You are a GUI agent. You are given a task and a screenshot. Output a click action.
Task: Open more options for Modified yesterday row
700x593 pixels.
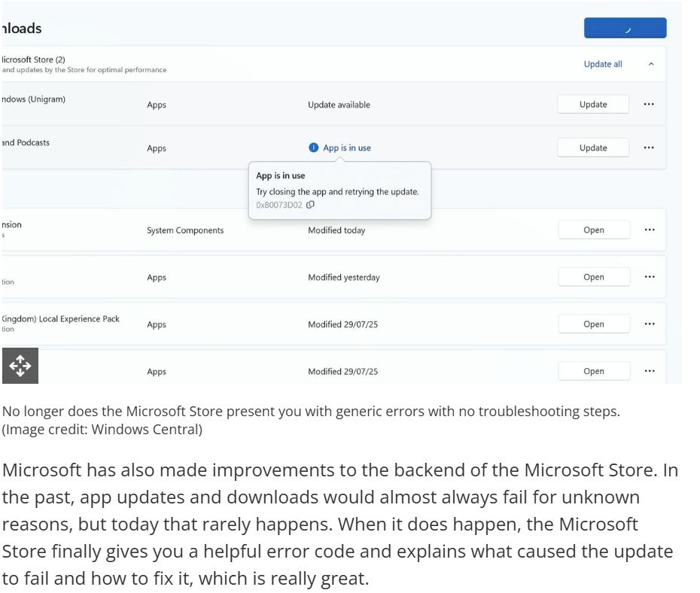click(650, 277)
